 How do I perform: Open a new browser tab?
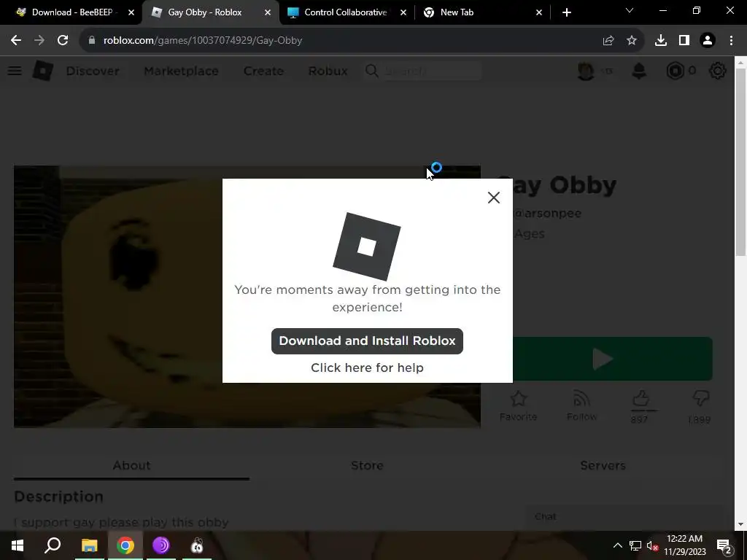[566, 12]
